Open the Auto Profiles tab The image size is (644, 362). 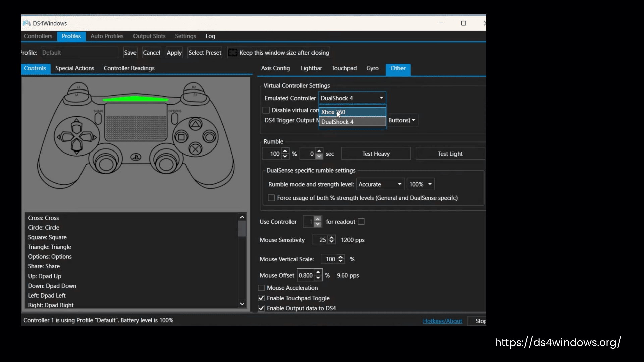click(107, 36)
